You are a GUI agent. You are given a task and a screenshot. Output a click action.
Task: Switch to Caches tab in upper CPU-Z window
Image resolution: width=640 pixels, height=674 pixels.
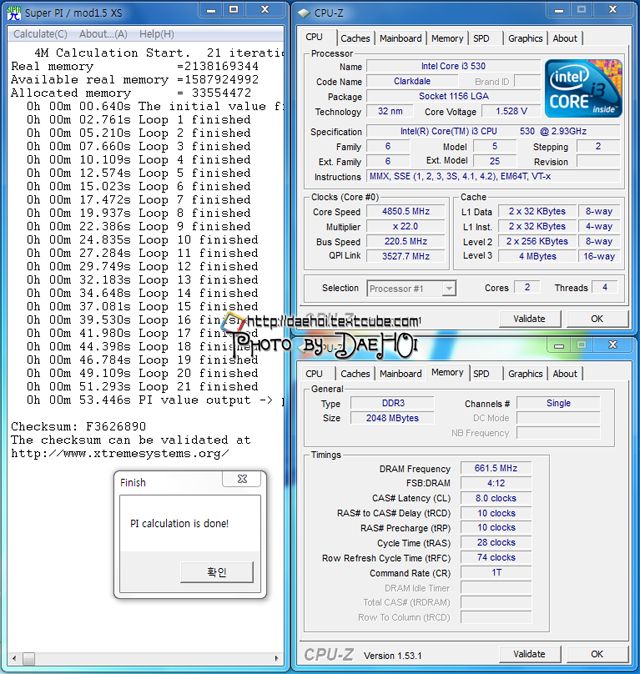(355, 38)
